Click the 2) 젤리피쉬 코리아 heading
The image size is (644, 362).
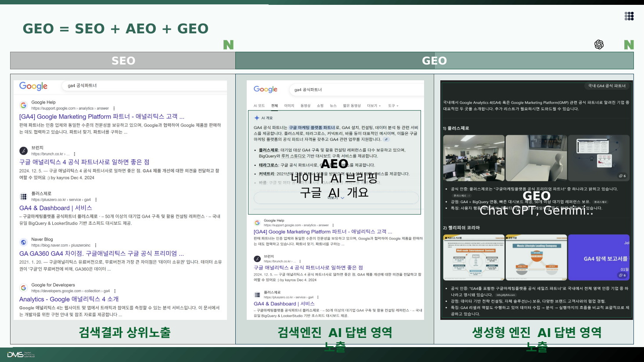(461, 228)
